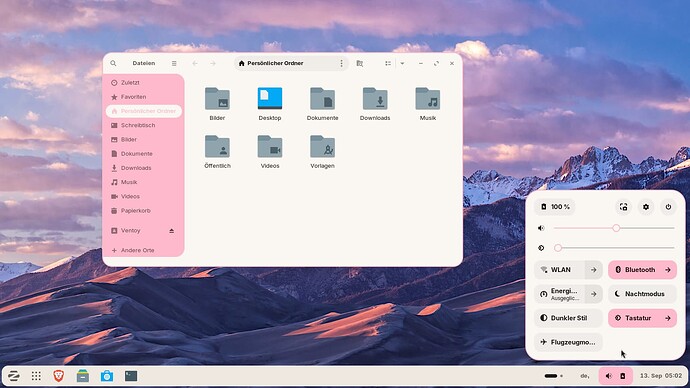
Task: Open the Desktop folder icon
Action: pyautogui.click(x=270, y=98)
